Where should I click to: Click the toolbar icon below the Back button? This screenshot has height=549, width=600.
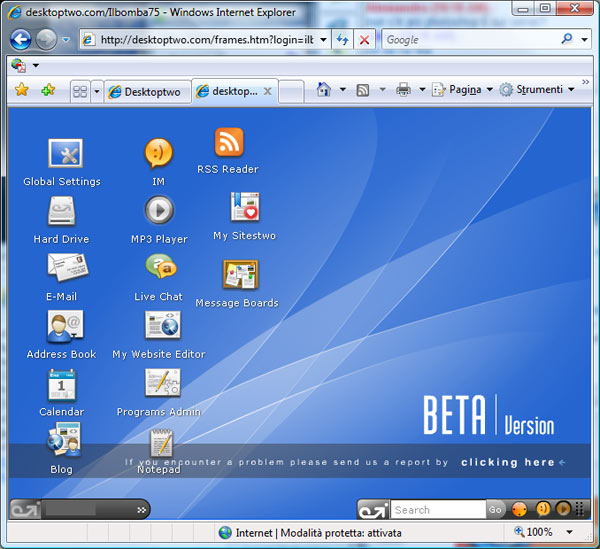click(18, 65)
